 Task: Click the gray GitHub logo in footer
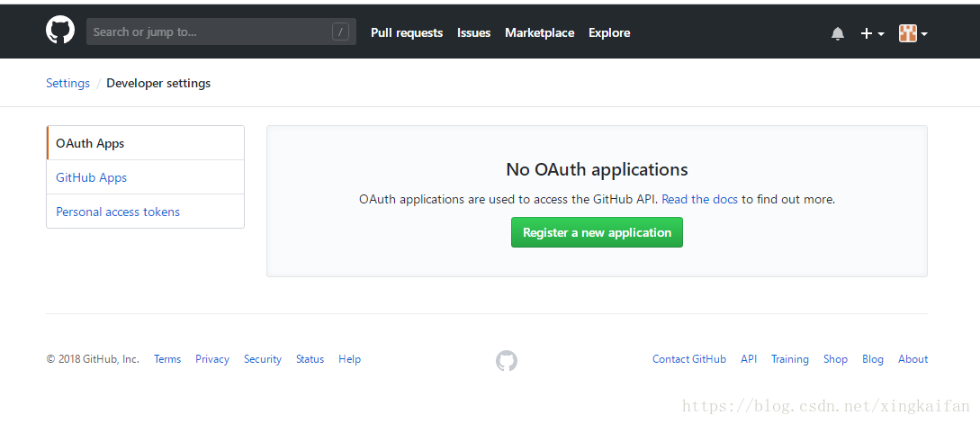tap(507, 361)
